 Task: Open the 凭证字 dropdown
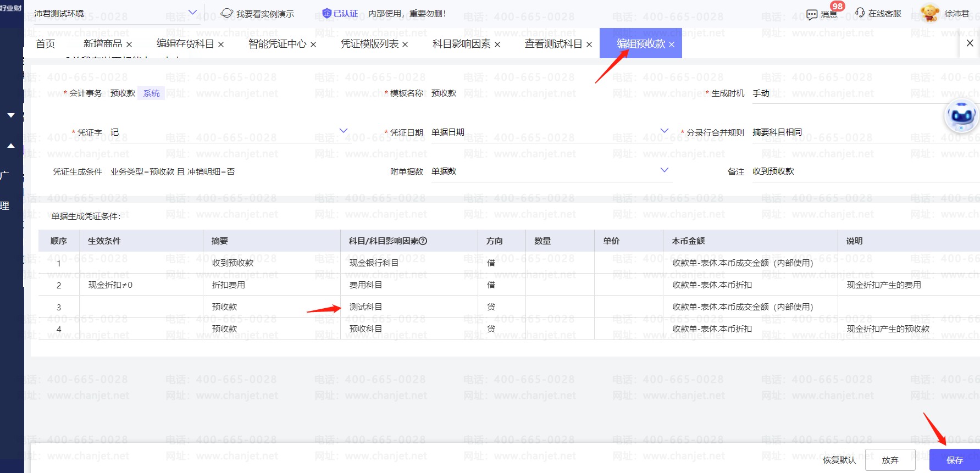pyautogui.click(x=344, y=131)
